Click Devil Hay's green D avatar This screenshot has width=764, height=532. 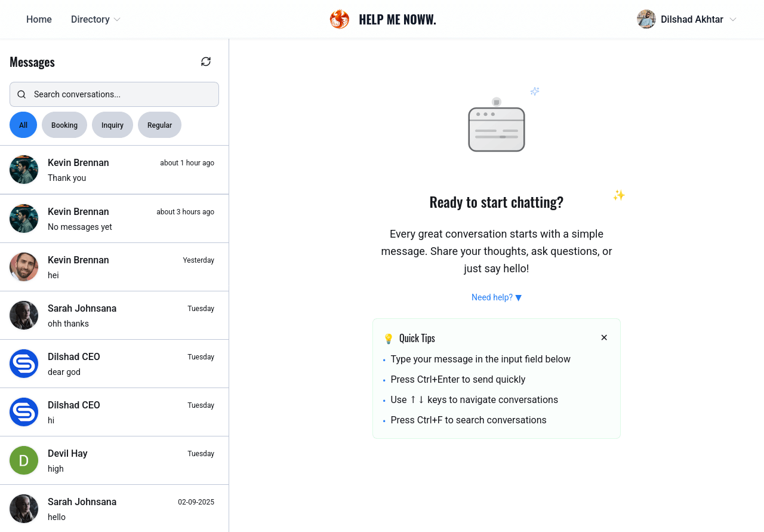point(24,460)
